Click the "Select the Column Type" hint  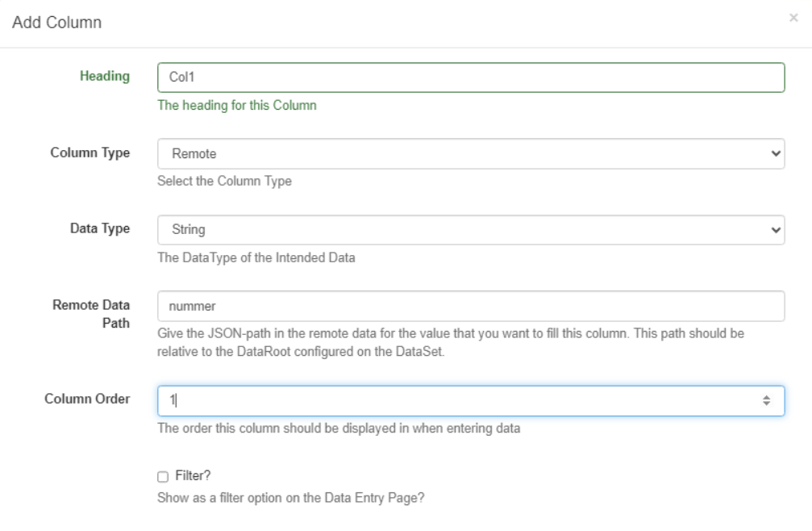click(224, 181)
